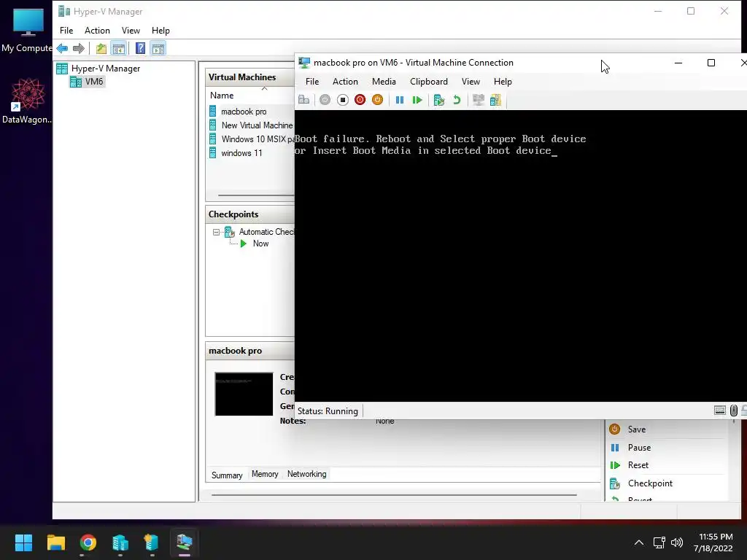The height and width of the screenshot is (560, 747).
Task: Collapse the Automatic Checkpoint tree node
Action: pos(216,233)
